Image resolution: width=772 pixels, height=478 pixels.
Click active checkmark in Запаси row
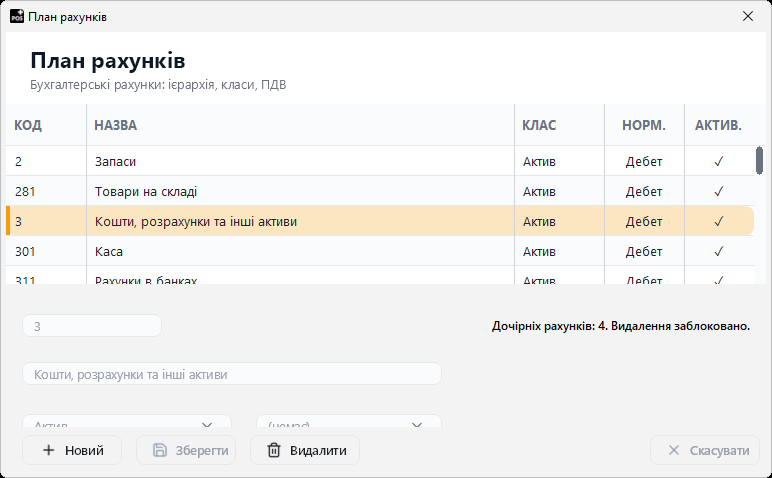coord(718,161)
